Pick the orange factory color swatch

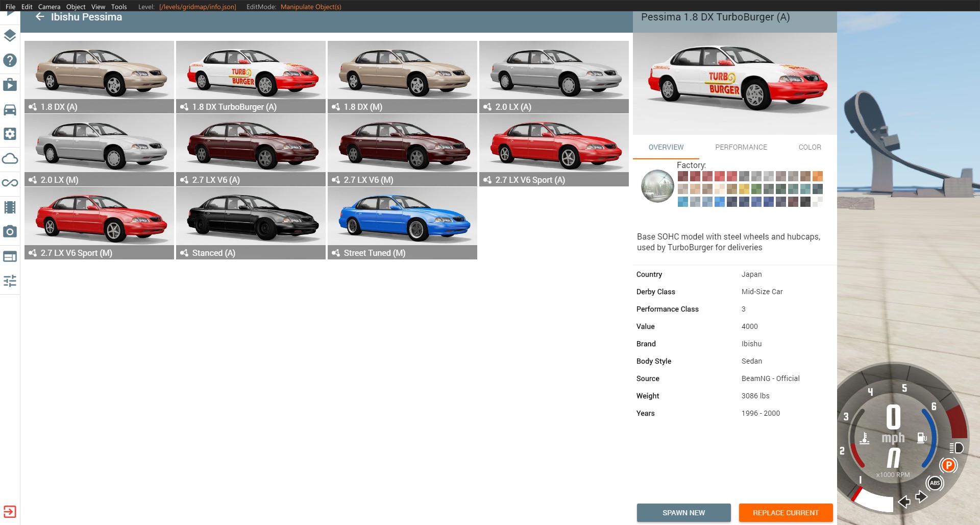pyautogui.click(x=818, y=176)
